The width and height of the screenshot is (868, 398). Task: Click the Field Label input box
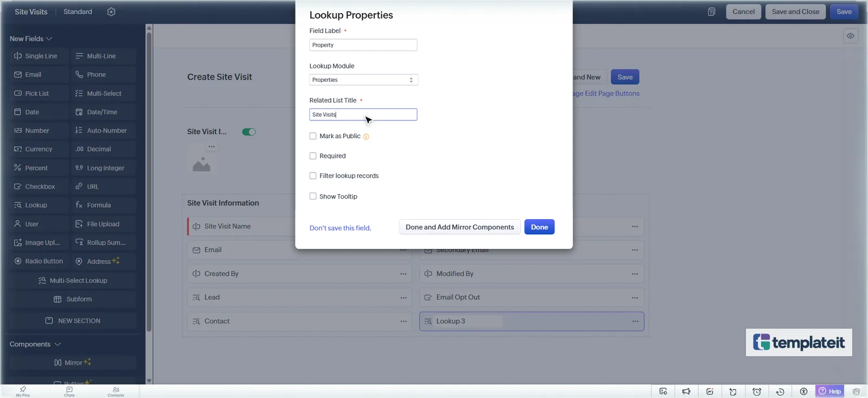click(363, 45)
